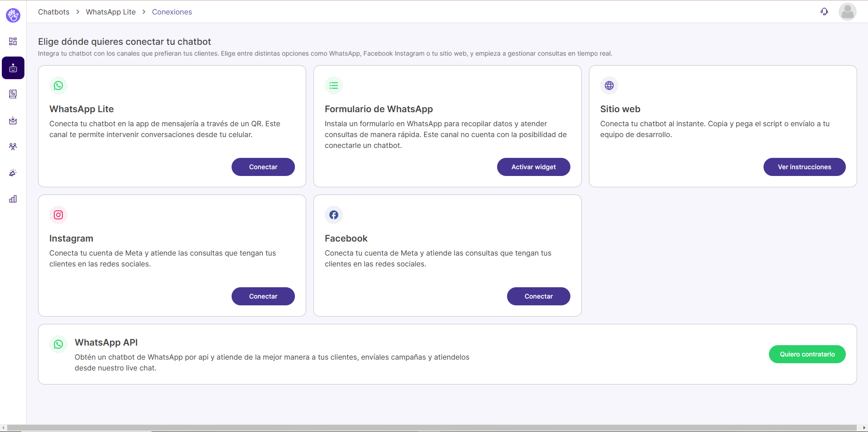Click the app logo in the sidebar

tap(13, 15)
